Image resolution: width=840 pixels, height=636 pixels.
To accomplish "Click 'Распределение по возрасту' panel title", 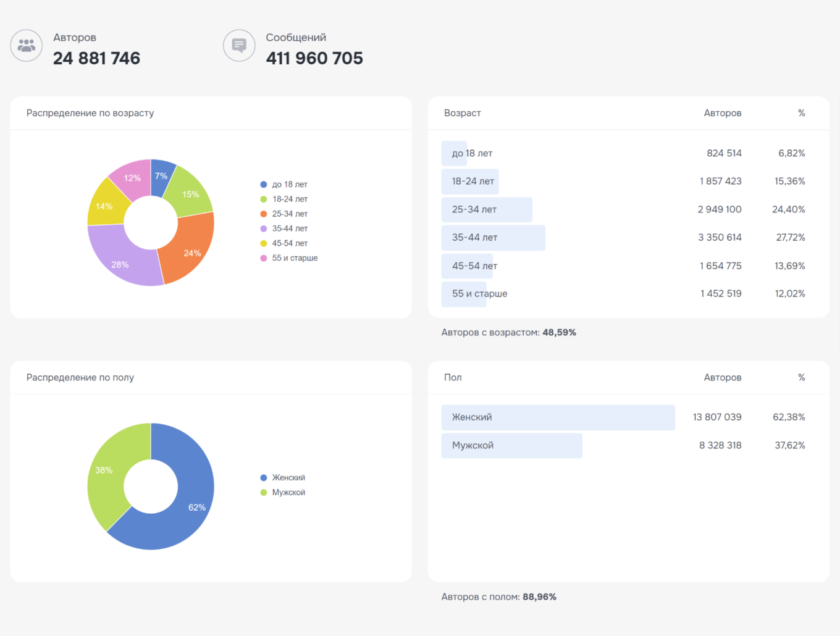I will point(90,113).
